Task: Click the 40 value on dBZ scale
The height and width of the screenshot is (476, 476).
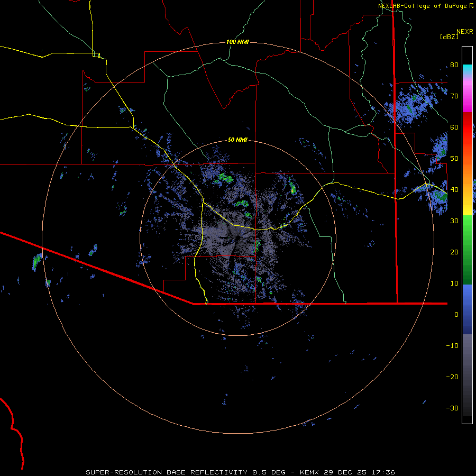Action: tap(454, 190)
